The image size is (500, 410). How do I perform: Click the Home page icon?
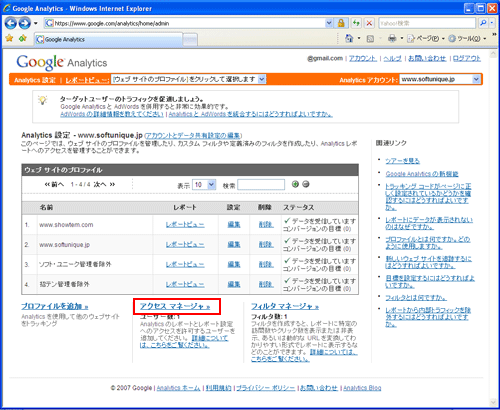[349, 39]
